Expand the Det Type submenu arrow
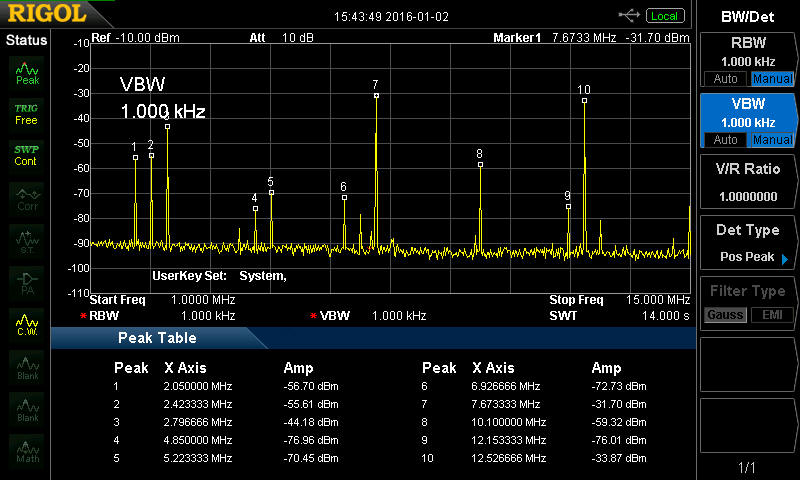The image size is (800, 480). [785, 258]
